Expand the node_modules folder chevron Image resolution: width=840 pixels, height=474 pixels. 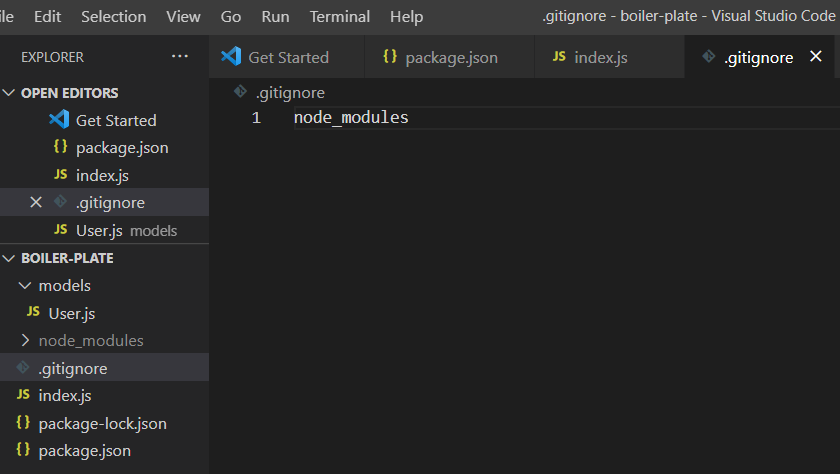pos(25,340)
